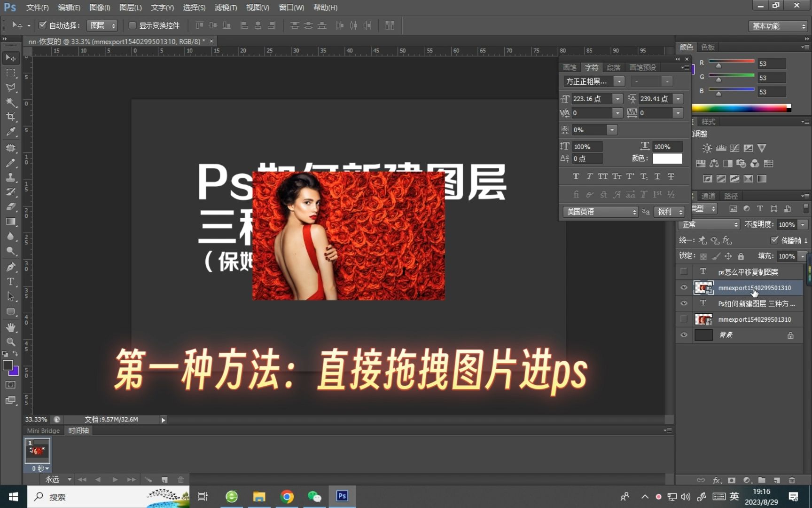Enable Show Transform Controls checkbox

132,25
